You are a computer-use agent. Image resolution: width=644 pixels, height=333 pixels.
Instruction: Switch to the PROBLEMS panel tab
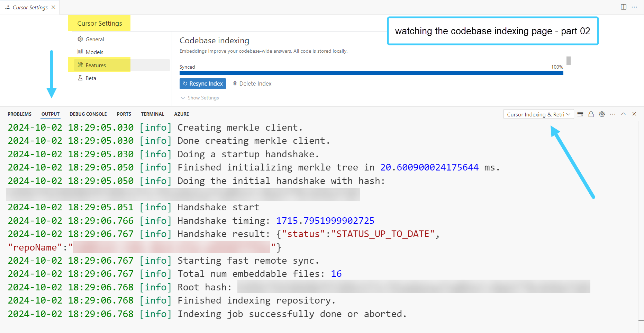point(19,114)
